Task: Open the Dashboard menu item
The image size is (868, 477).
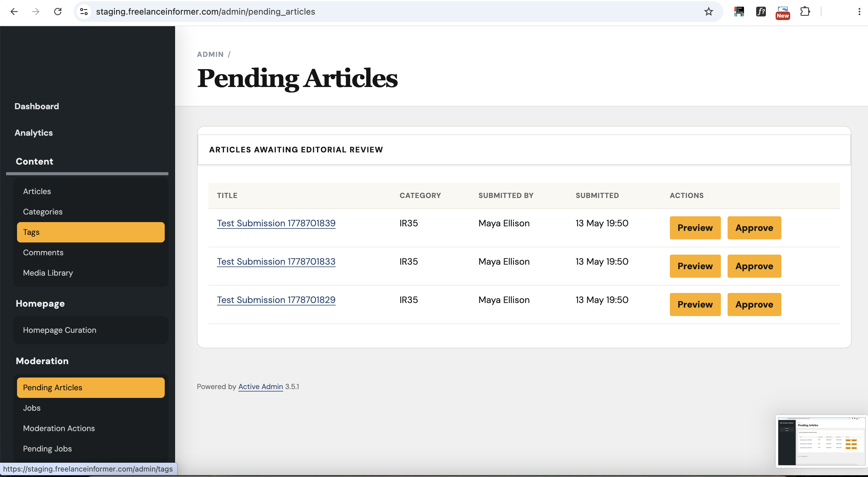Action: point(37,106)
